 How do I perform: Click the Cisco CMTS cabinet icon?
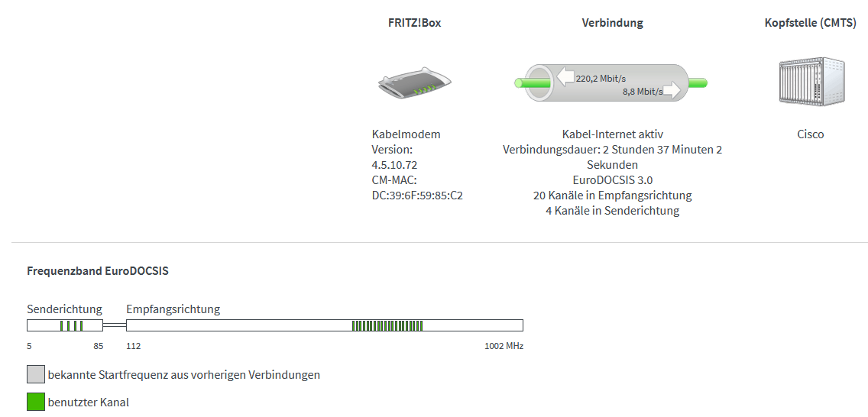click(810, 81)
